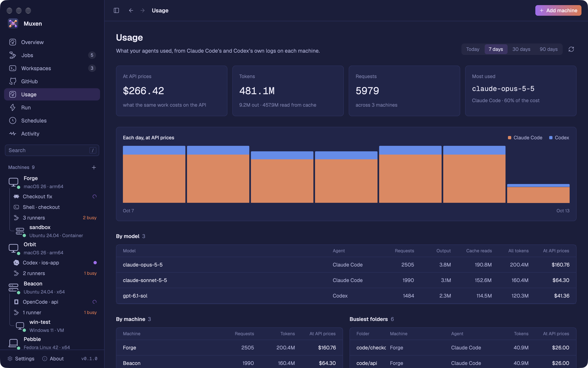Focus the Search field
Screen dimensions: 588x368
pos(52,151)
